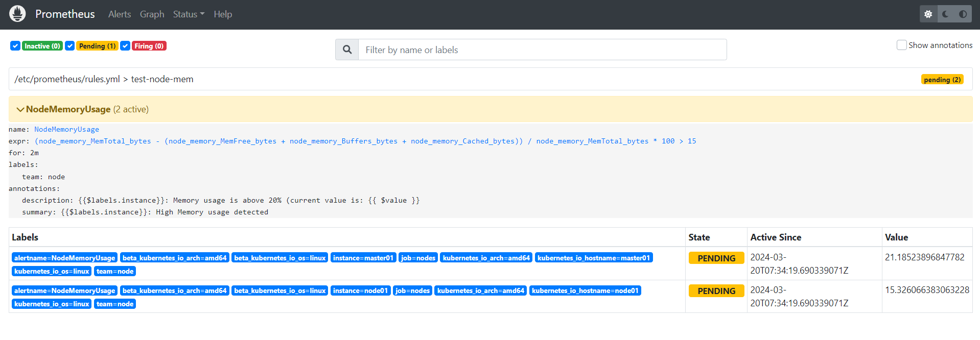Click the Prometheus flame logo icon
This screenshot has height=340, width=980.
point(17,14)
